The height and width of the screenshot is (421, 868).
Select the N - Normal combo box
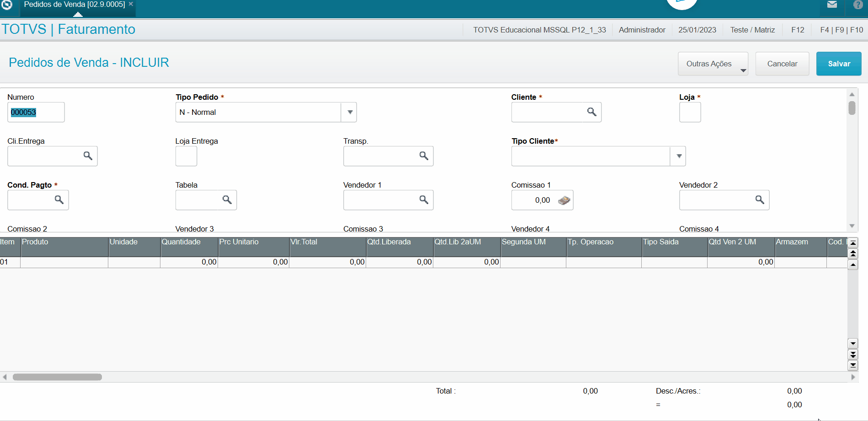coord(266,112)
